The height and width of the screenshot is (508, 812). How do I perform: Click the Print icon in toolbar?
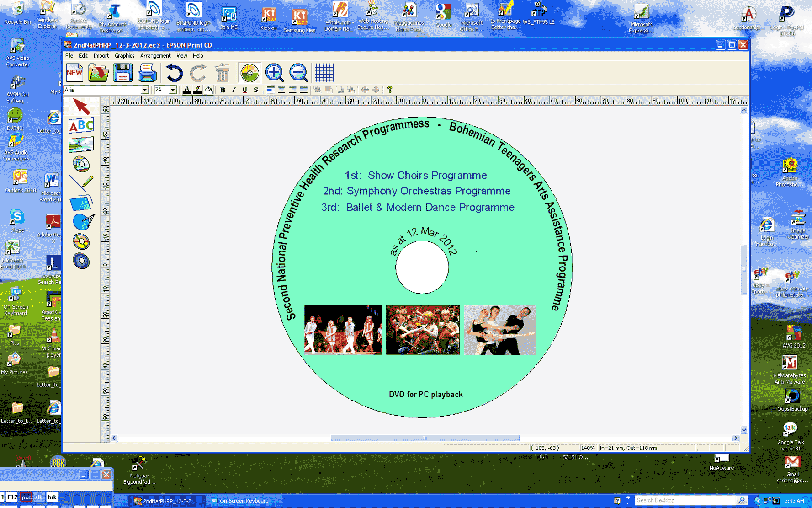(147, 73)
